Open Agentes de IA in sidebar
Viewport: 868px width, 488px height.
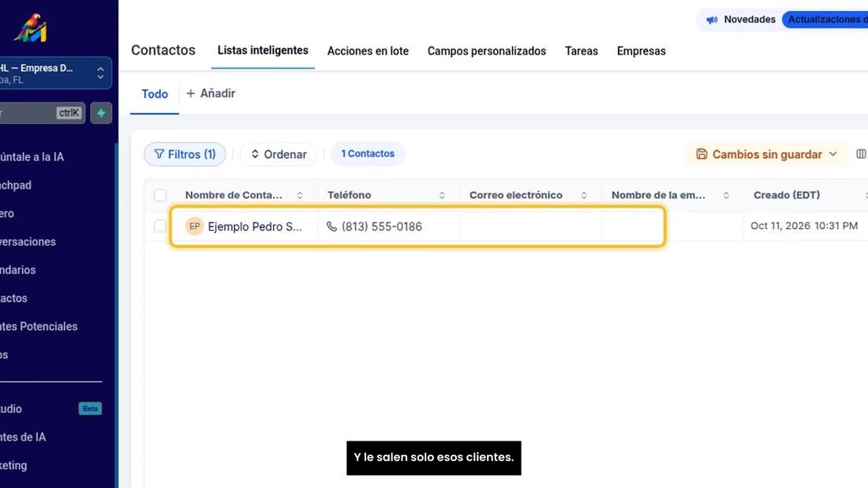point(23,437)
